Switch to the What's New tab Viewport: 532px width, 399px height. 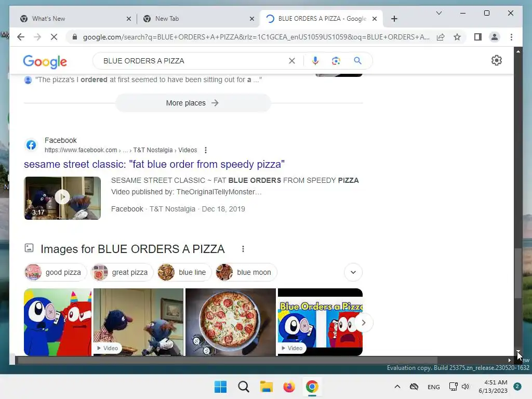pos(73,19)
